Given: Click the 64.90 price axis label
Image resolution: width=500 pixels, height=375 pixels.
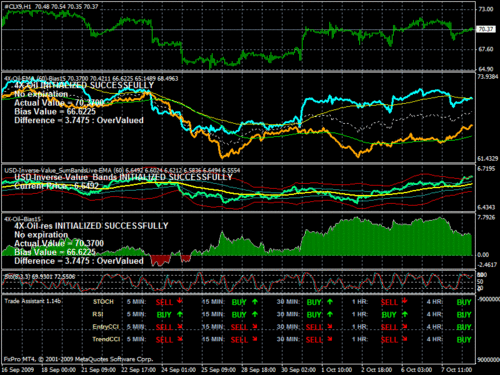Looking at the screenshot, I should (x=486, y=69).
